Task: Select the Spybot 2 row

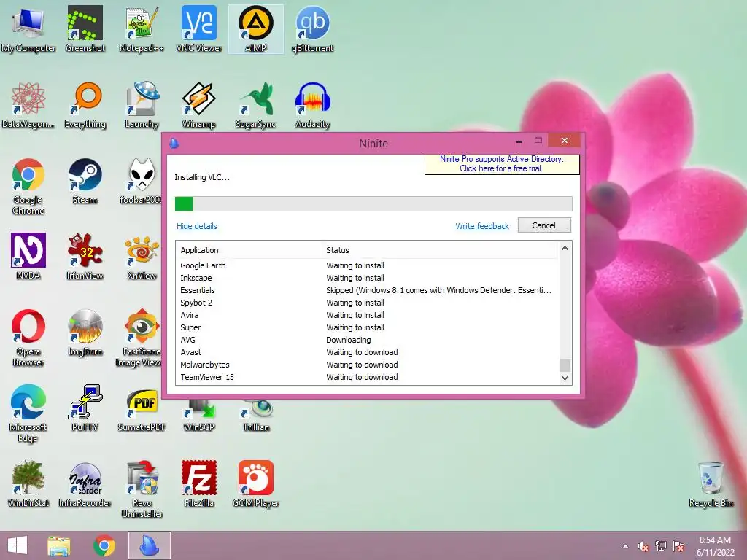Action: 367,303
